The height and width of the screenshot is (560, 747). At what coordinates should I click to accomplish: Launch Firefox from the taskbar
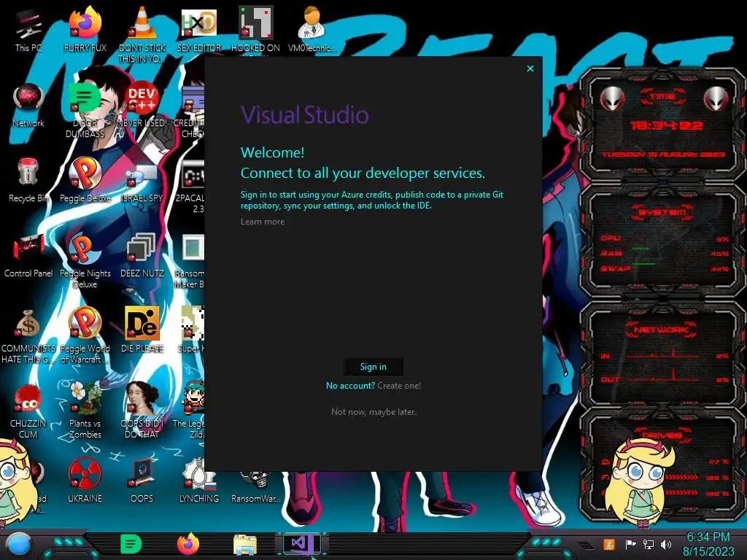(188, 544)
